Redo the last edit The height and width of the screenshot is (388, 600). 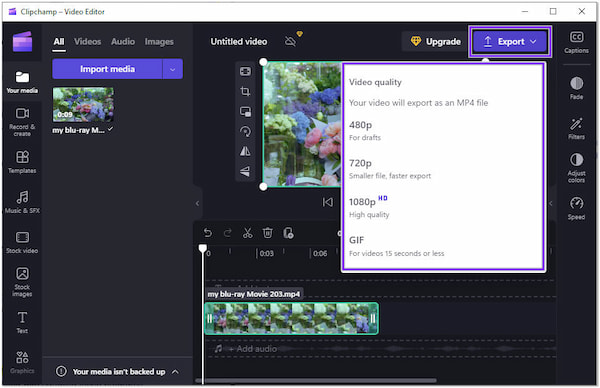pyautogui.click(x=228, y=233)
